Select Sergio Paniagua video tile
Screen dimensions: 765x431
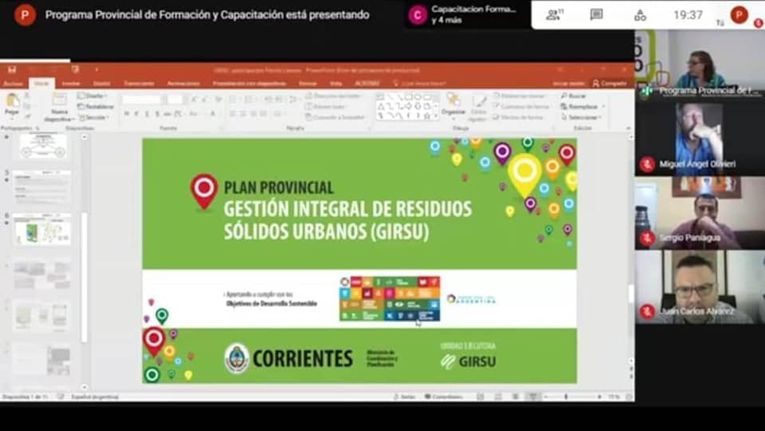700,213
